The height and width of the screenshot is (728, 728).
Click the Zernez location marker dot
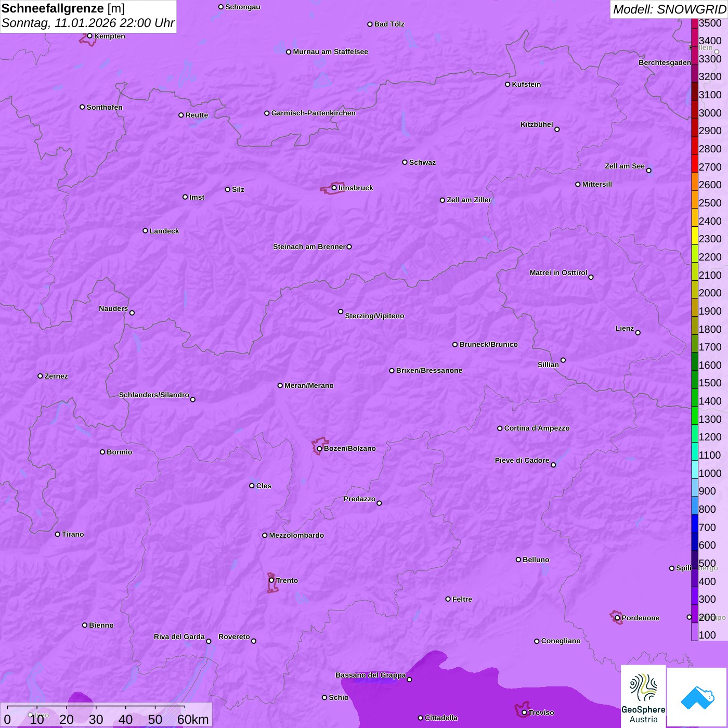[x=41, y=376]
